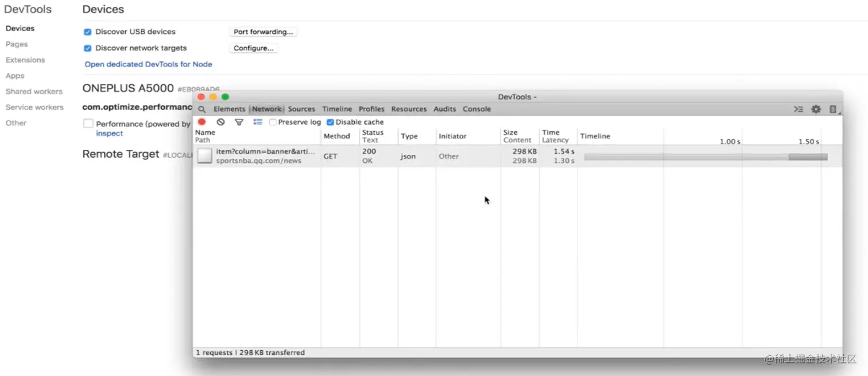The height and width of the screenshot is (376, 868).
Task: Open Extensions in the sidebar
Action: click(25, 60)
